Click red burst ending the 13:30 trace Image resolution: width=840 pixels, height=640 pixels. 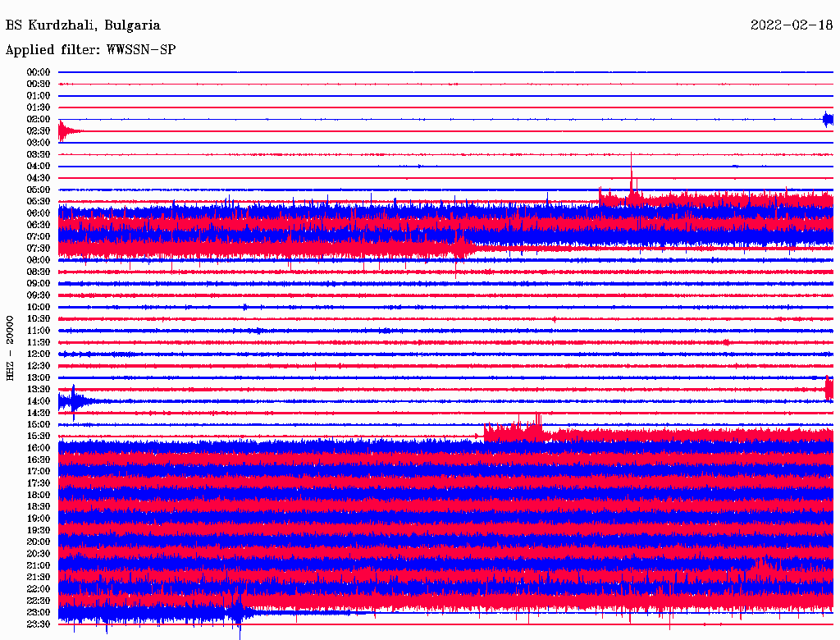click(x=829, y=388)
